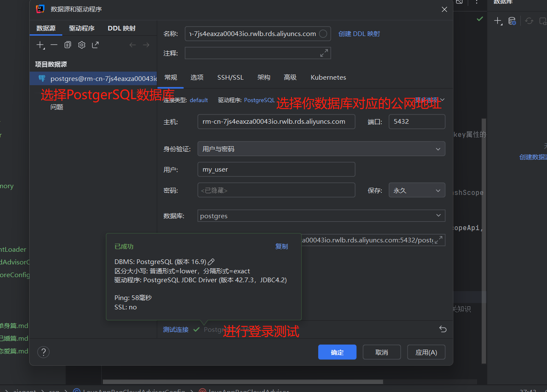Expand the URL field at its right end

[x=439, y=240]
